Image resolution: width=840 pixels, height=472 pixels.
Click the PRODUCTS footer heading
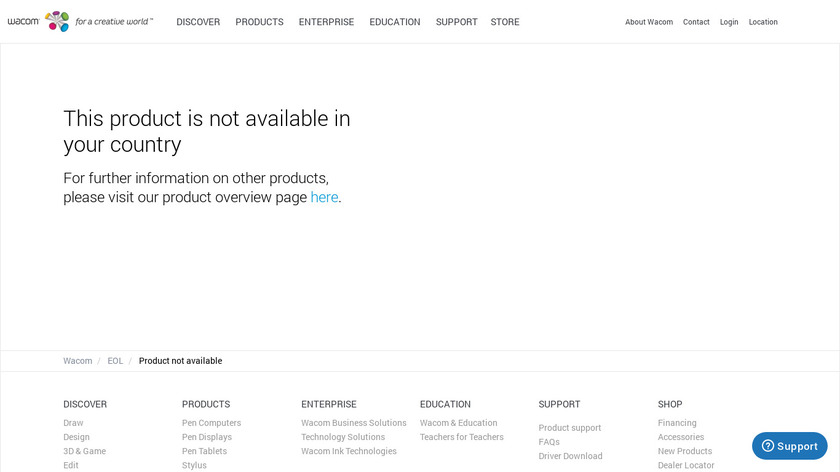point(206,404)
